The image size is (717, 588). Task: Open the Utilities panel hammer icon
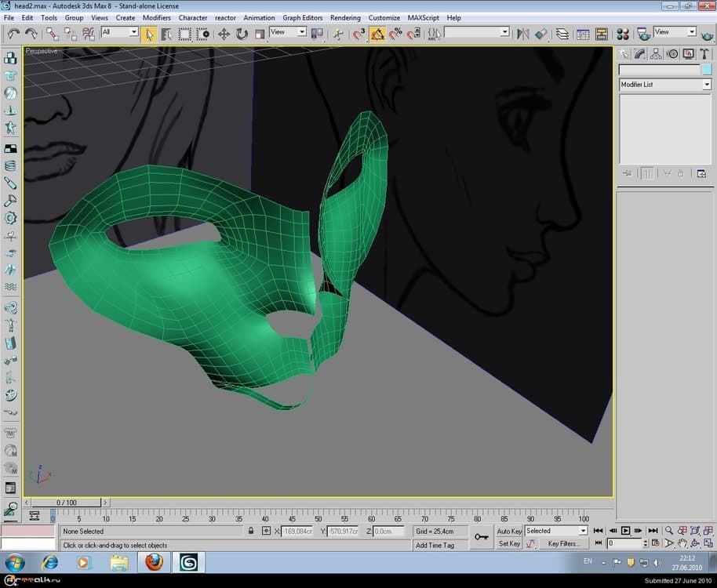coord(704,53)
